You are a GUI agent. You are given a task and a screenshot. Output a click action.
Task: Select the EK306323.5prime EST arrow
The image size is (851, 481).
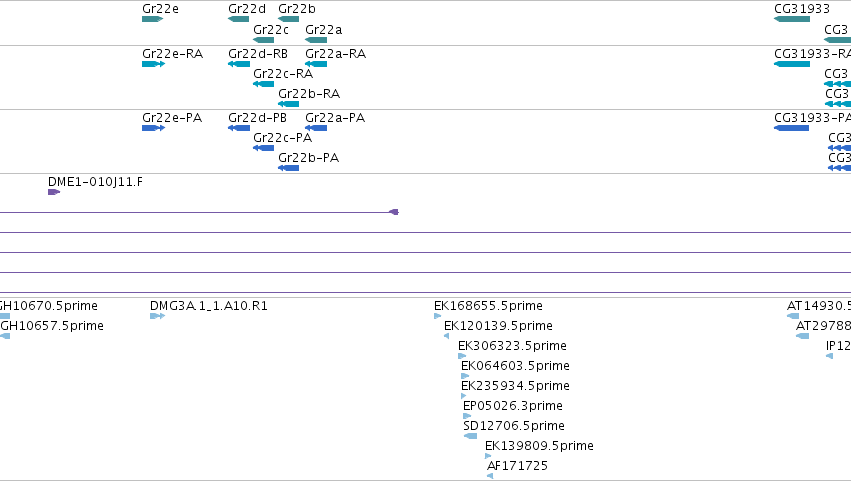[462, 356]
